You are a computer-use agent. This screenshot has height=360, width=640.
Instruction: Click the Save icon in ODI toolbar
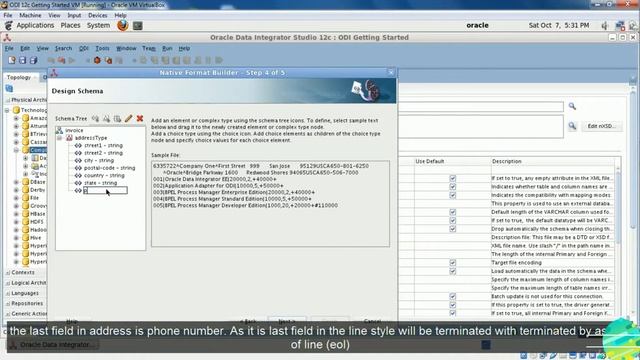pos(22,60)
